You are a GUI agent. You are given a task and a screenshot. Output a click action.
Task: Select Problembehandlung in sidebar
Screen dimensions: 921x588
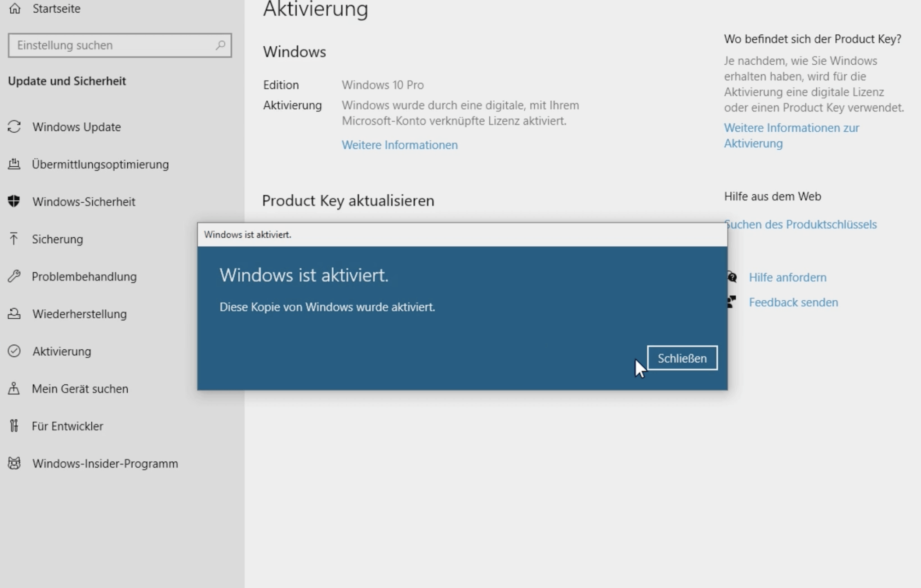84,276
